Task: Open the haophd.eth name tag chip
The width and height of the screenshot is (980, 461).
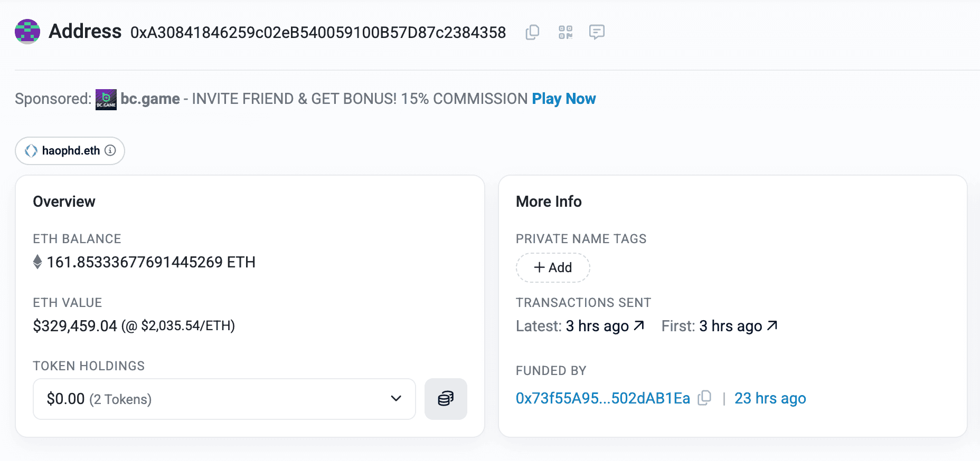Action: (70, 150)
